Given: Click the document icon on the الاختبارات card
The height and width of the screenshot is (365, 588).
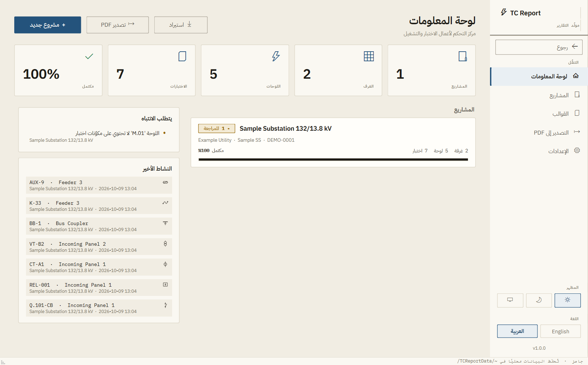Looking at the screenshot, I should click(x=182, y=56).
